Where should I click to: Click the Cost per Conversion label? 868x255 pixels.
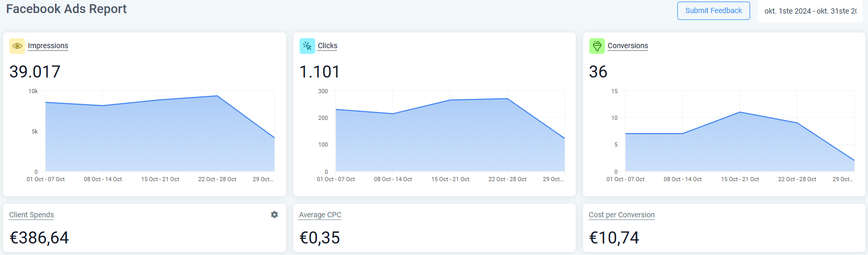(622, 215)
